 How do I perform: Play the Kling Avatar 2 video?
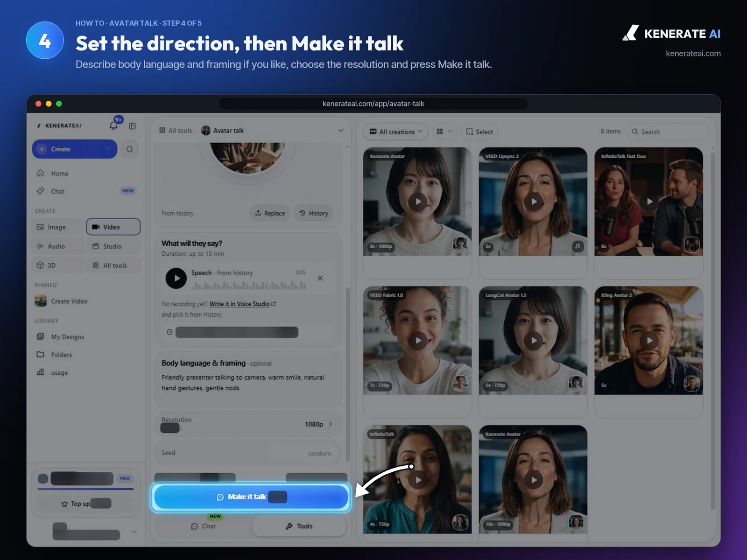tap(649, 341)
